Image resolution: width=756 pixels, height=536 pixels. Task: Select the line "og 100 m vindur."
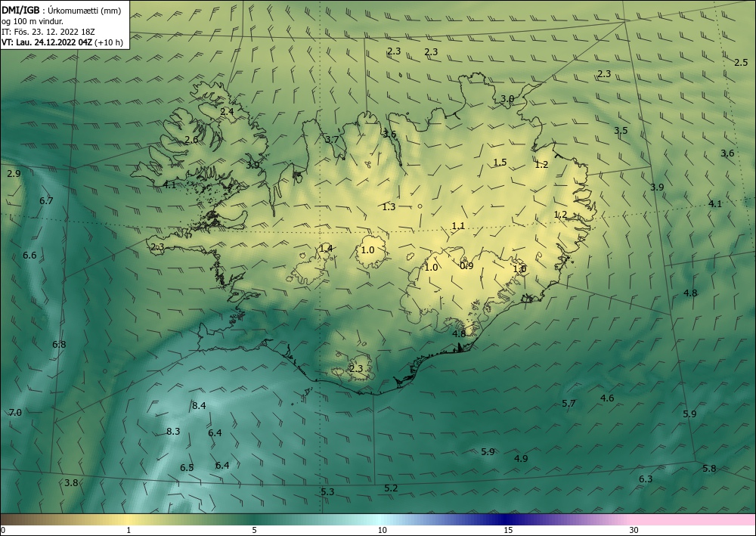coord(33,21)
